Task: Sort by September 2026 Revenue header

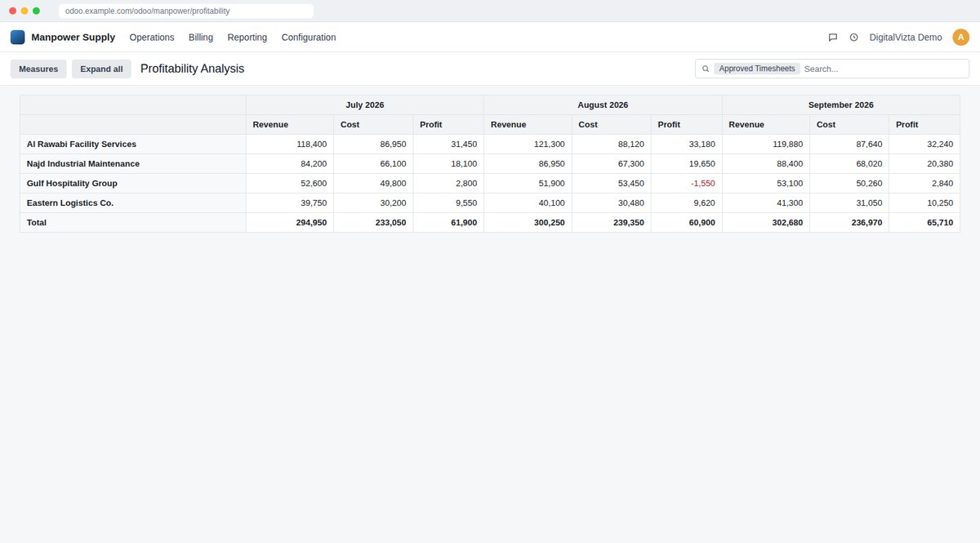Action: 766,124
